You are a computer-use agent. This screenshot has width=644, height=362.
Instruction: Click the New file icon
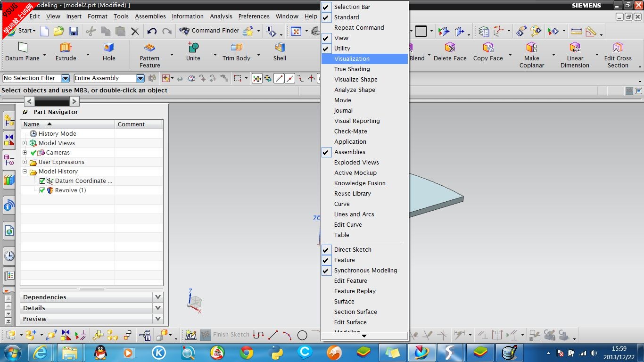click(x=44, y=31)
